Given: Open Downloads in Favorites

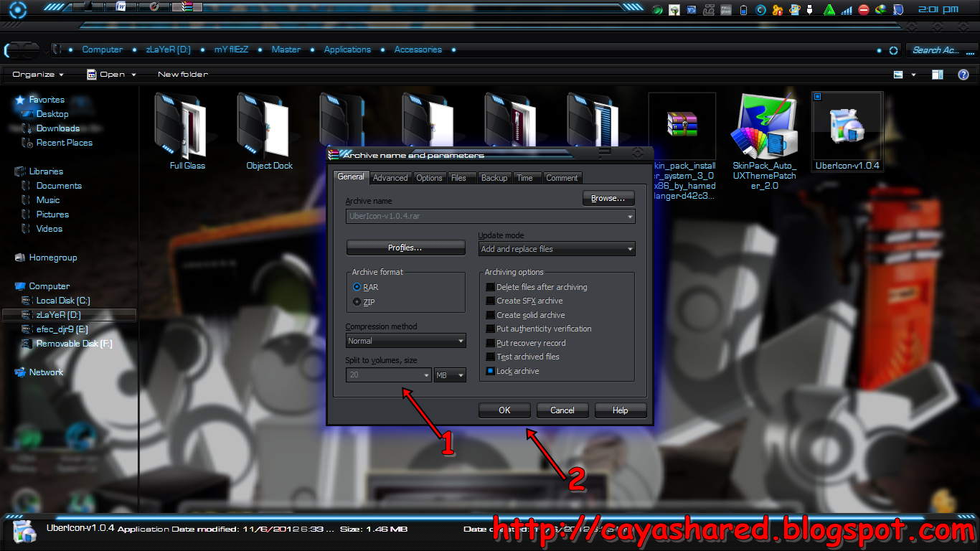Looking at the screenshot, I should point(58,128).
